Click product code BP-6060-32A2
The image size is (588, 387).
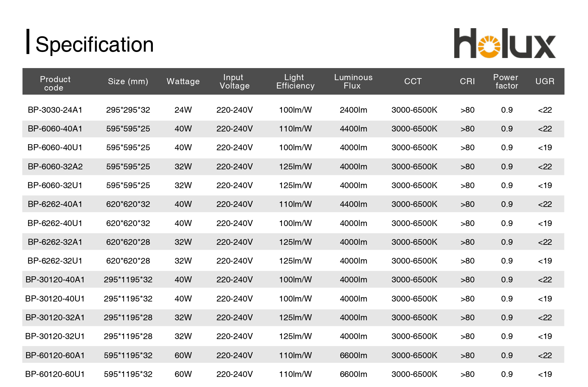tap(55, 167)
